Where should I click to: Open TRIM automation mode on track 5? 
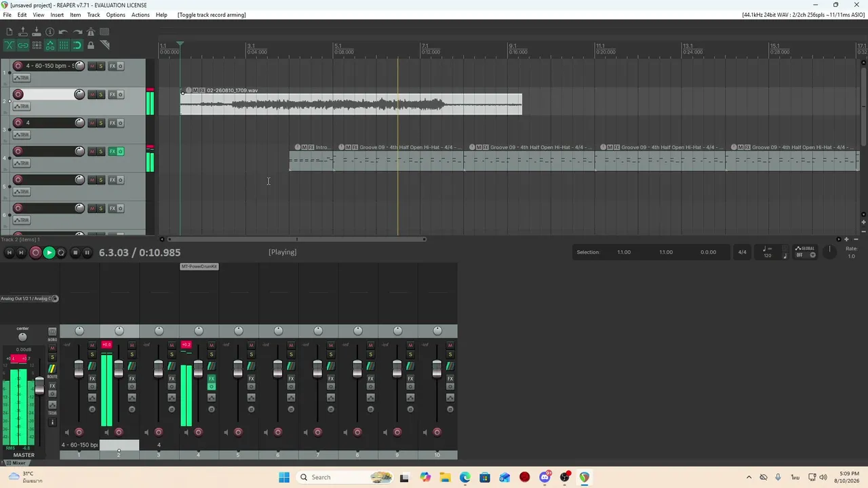pyautogui.click(x=22, y=192)
